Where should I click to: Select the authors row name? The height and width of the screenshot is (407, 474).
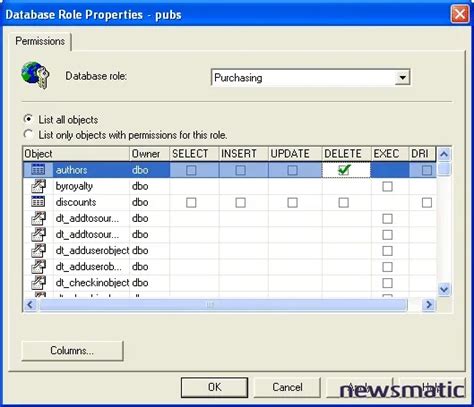pos(71,170)
